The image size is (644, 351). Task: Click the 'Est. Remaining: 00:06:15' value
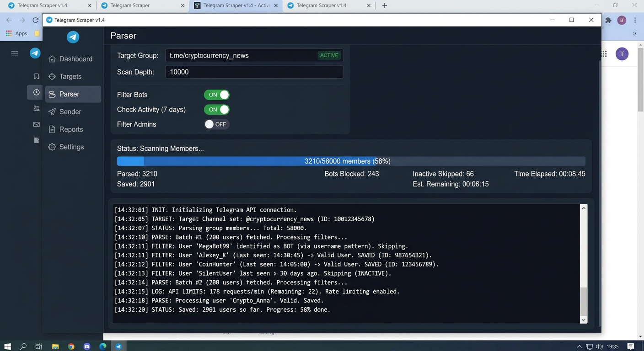(x=451, y=184)
